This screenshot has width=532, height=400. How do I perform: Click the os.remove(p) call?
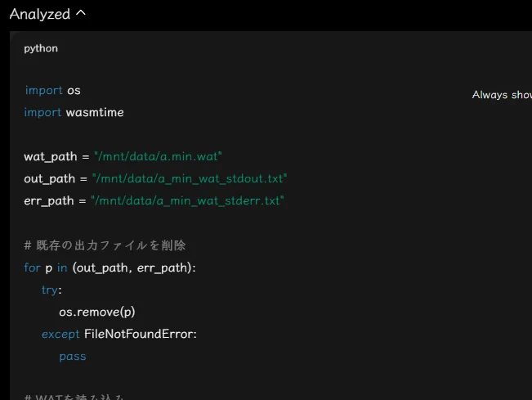coord(97,312)
